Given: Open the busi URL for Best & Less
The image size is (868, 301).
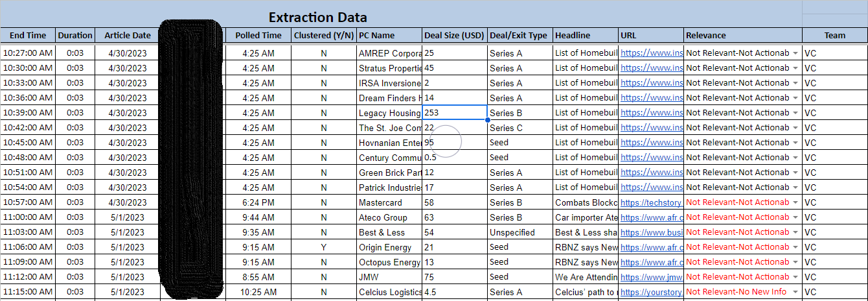Looking at the screenshot, I should click(652, 232).
